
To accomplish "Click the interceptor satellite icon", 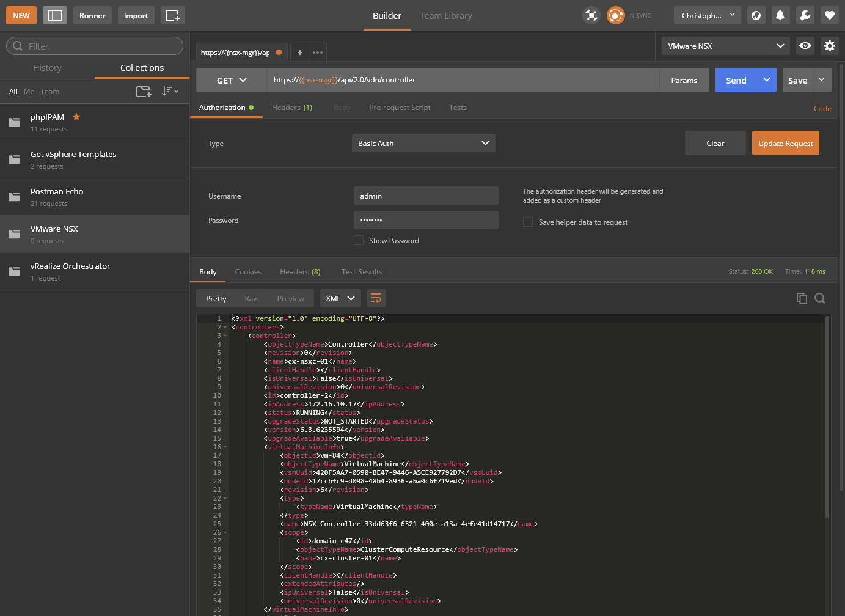I will pos(591,15).
